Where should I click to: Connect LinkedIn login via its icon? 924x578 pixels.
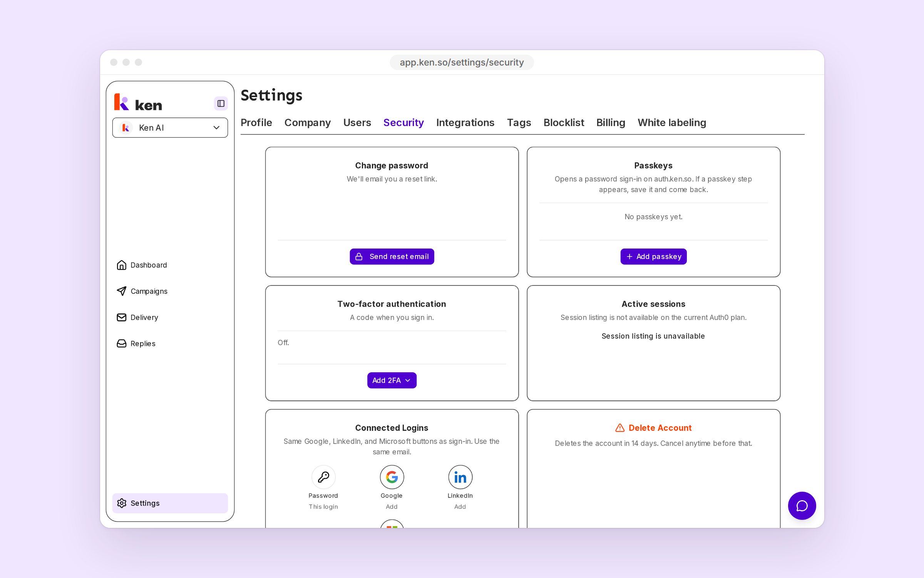click(x=460, y=477)
